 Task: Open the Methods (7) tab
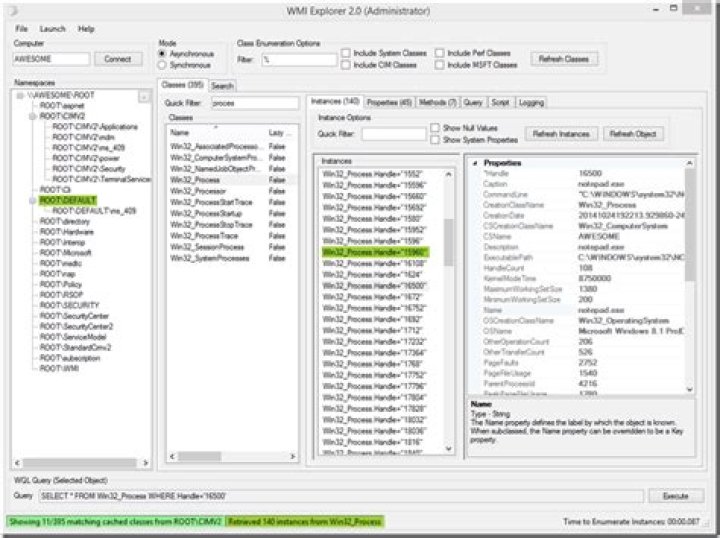438,102
